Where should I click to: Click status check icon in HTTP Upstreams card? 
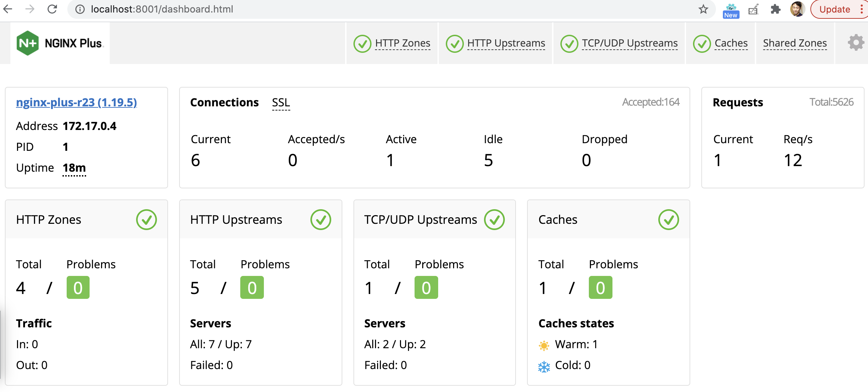pyautogui.click(x=320, y=220)
